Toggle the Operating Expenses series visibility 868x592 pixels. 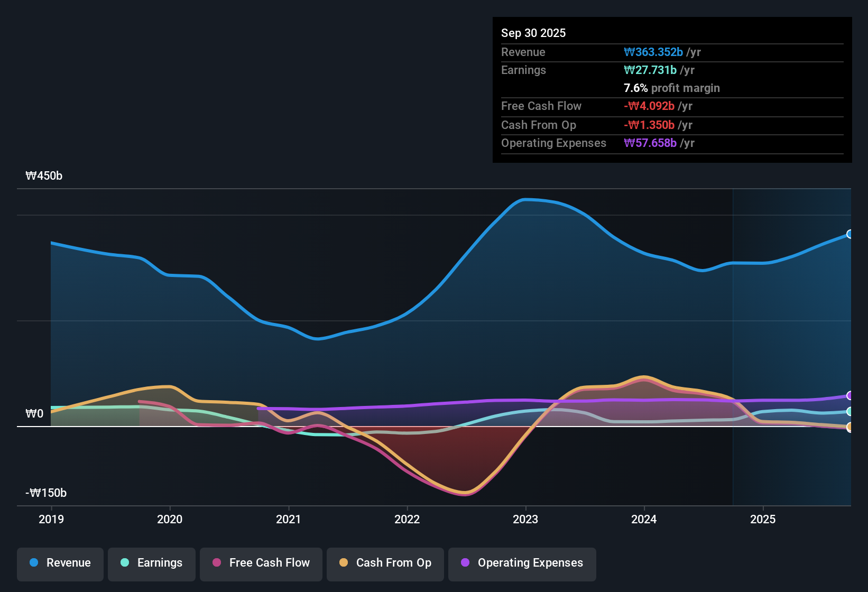click(x=522, y=563)
